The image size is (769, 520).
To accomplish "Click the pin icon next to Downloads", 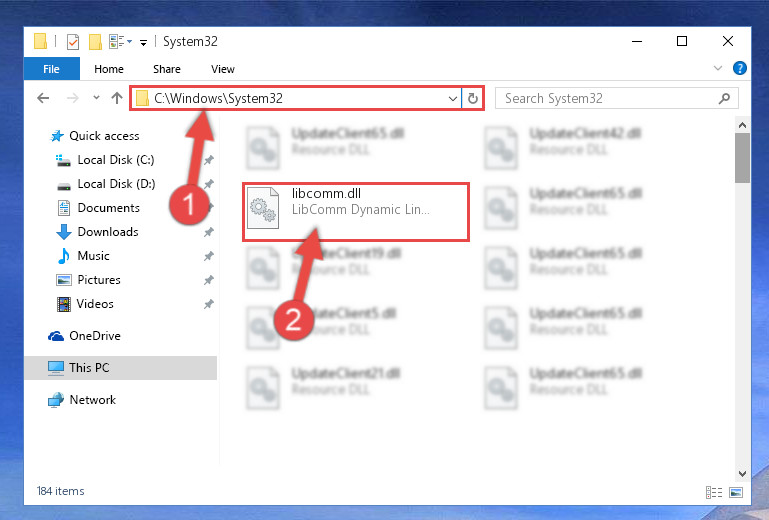I will [208, 232].
